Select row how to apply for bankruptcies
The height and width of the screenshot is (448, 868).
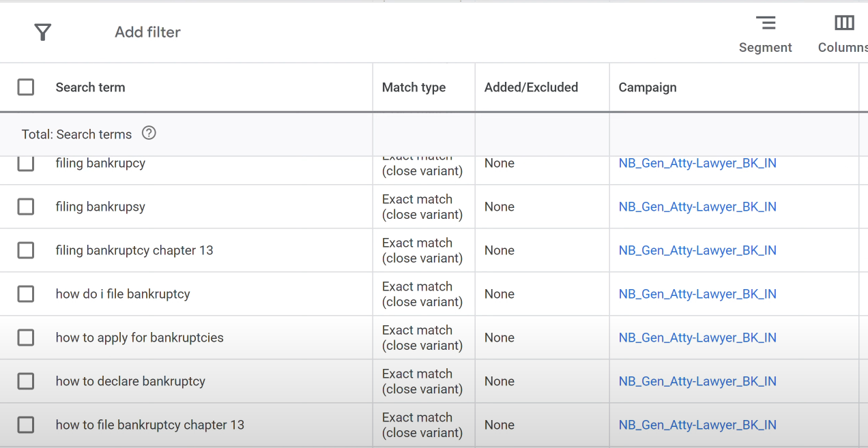26,338
